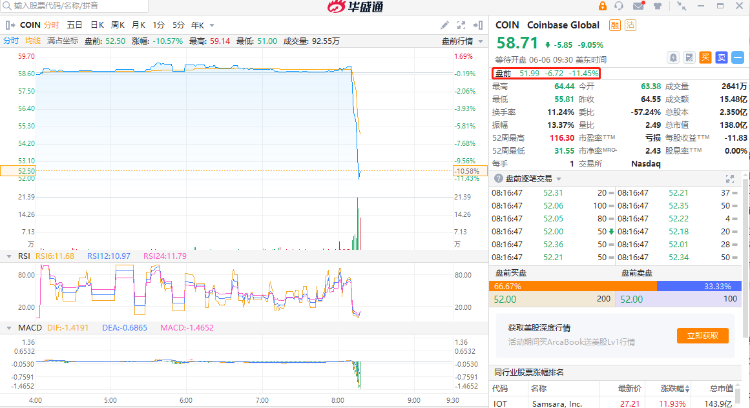Click the Coinbase Global name
The image size is (750, 408).
point(563,25)
